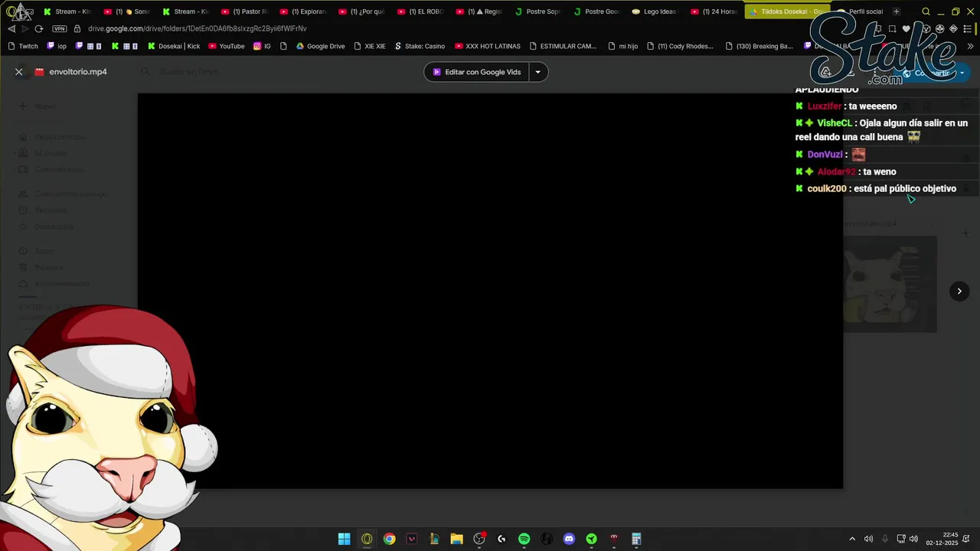The image size is (980, 551).
Task: Open Logitech G HUB from the taskbar
Action: (501, 539)
